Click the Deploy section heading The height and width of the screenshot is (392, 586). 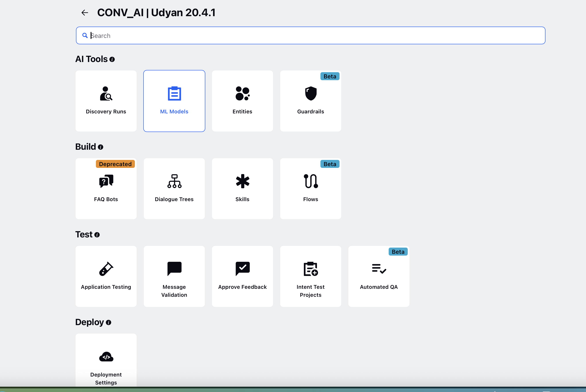click(x=89, y=322)
